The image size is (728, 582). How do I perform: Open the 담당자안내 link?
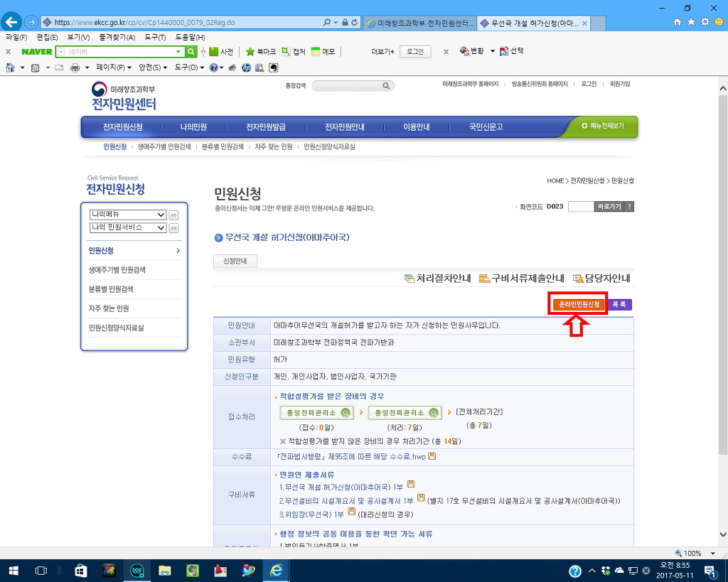point(601,279)
